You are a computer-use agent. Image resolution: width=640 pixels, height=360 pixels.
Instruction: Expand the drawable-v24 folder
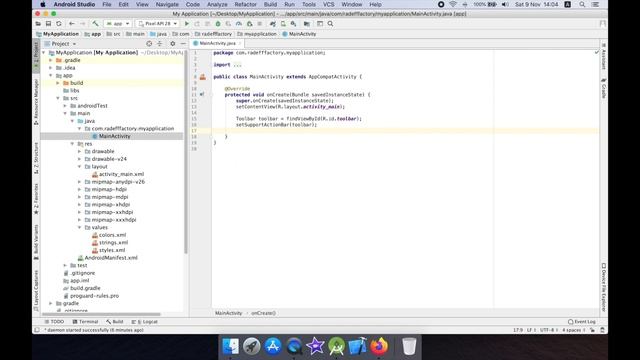coord(80,159)
